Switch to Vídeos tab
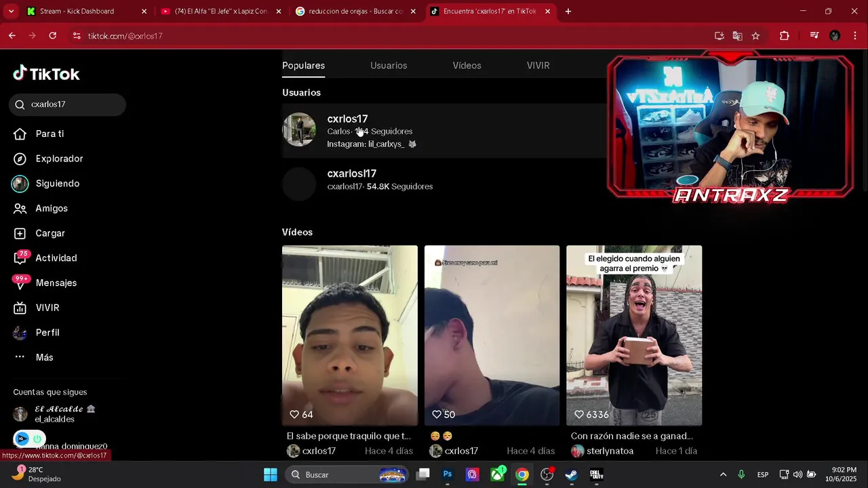The height and width of the screenshot is (488, 868). click(467, 66)
